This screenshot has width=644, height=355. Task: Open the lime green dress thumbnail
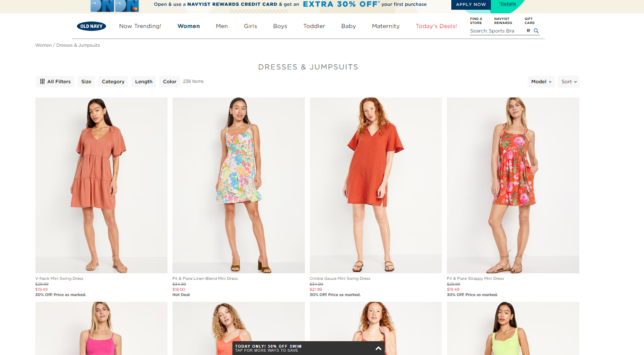pyautogui.click(x=513, y=328)
